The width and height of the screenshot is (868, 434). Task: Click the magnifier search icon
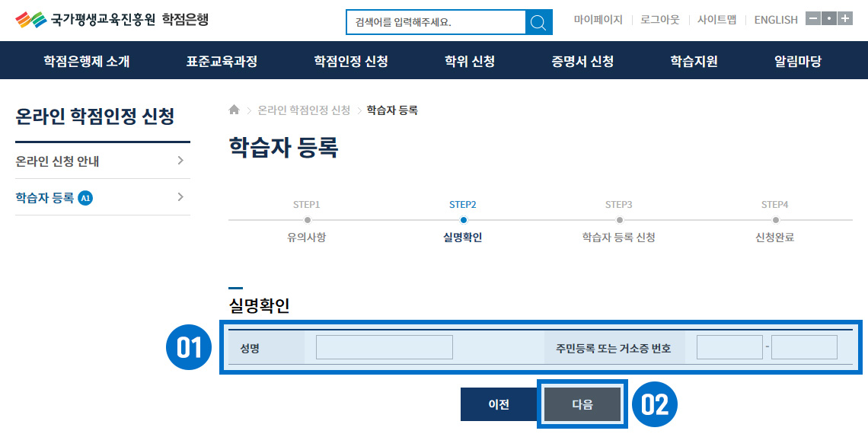538,22
